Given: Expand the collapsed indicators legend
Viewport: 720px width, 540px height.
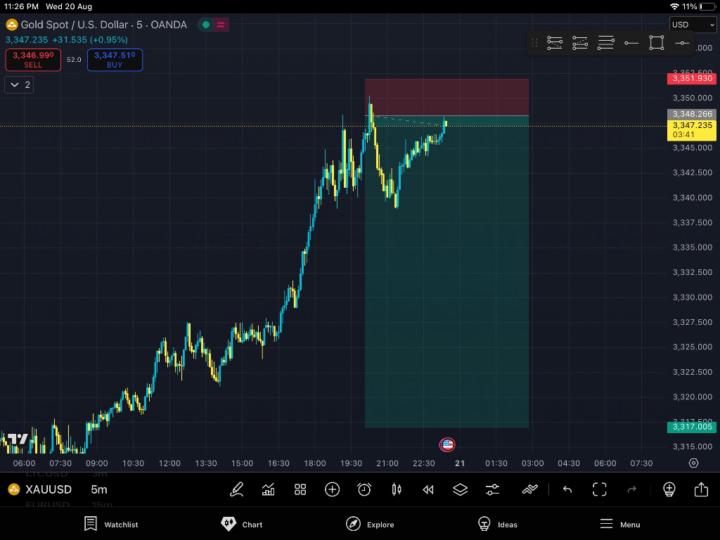Looking at the screenshot, I should point(19,85).
